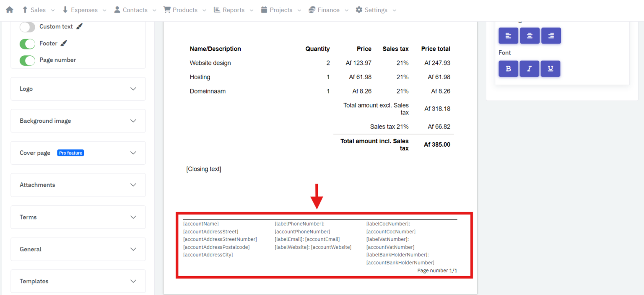
Task: Open the Sales menu
Action: [38, 10]
